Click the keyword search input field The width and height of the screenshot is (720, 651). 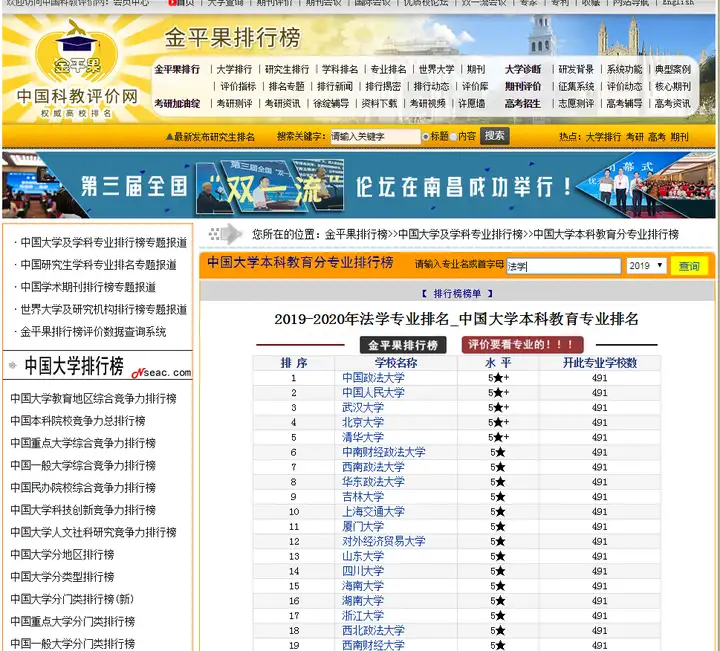pyautogui.click(x=375, y=136)
